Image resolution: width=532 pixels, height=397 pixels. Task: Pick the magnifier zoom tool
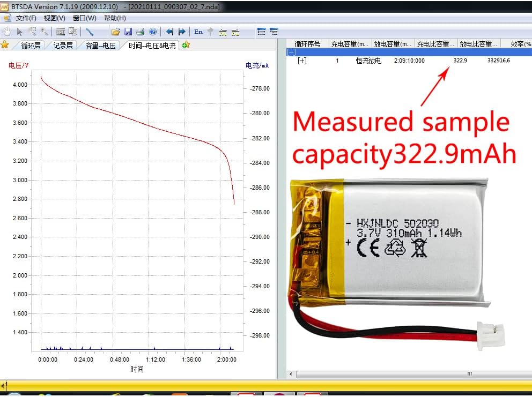pos(45,32)
